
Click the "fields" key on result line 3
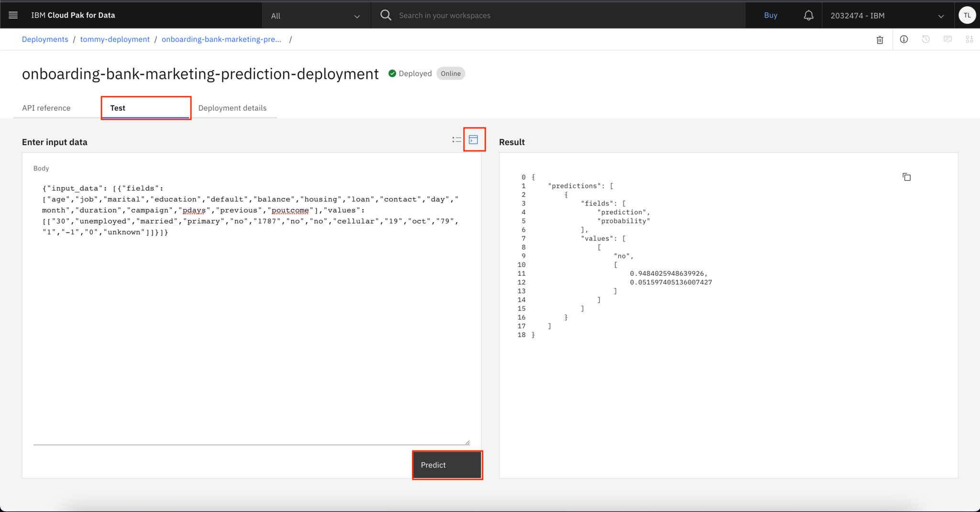coord(598,204)
